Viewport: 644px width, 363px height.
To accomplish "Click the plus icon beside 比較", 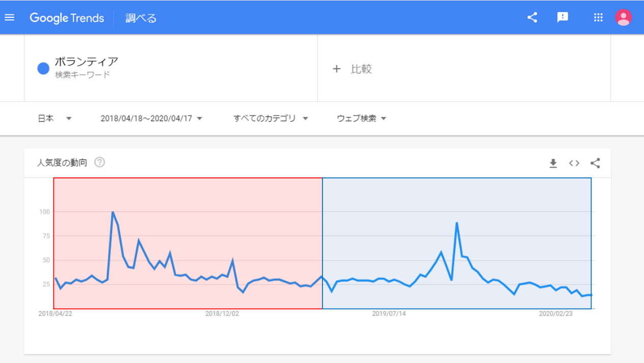I will [336, 69].
